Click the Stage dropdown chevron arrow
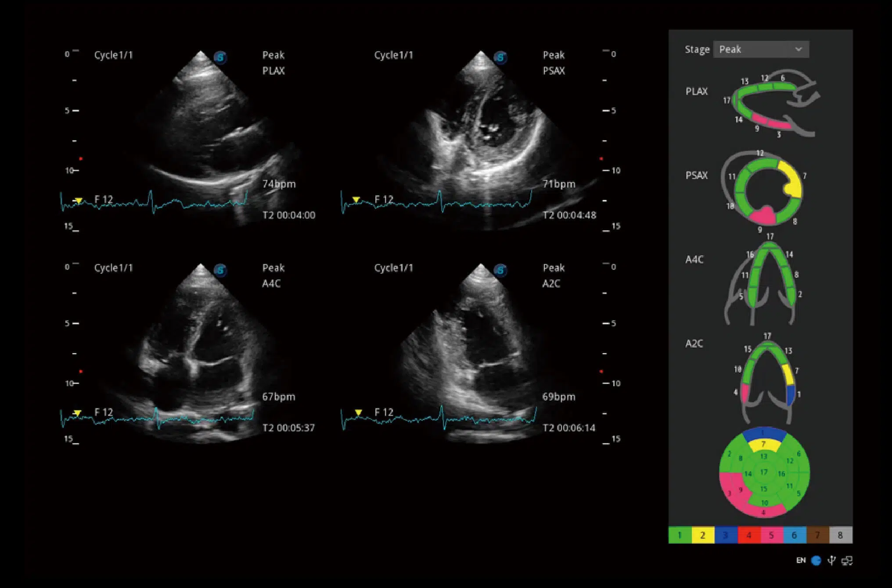This screenshot has height=588, width=892. 798,50
